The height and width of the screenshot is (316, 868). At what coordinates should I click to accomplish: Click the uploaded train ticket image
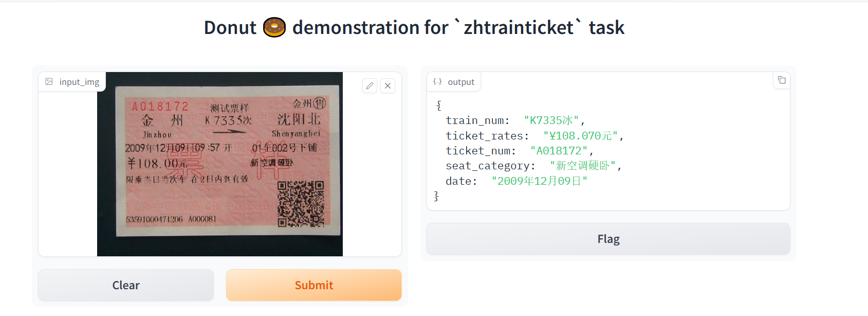tap(220, 164)
